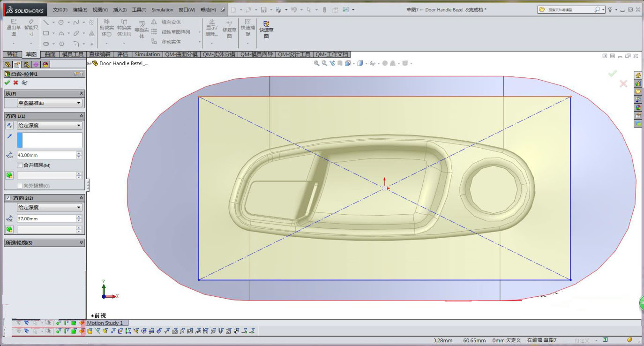Switch to the 特征 features ribbon tab

[x=12, y=54]
